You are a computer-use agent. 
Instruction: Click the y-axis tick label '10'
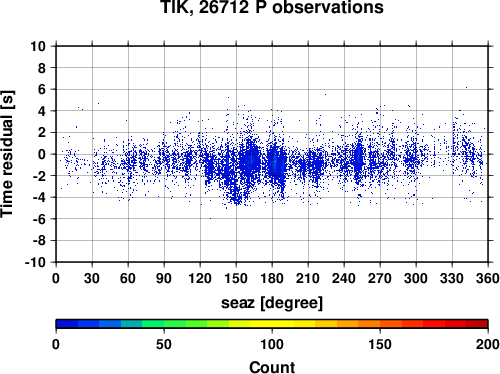coord(38,46)
